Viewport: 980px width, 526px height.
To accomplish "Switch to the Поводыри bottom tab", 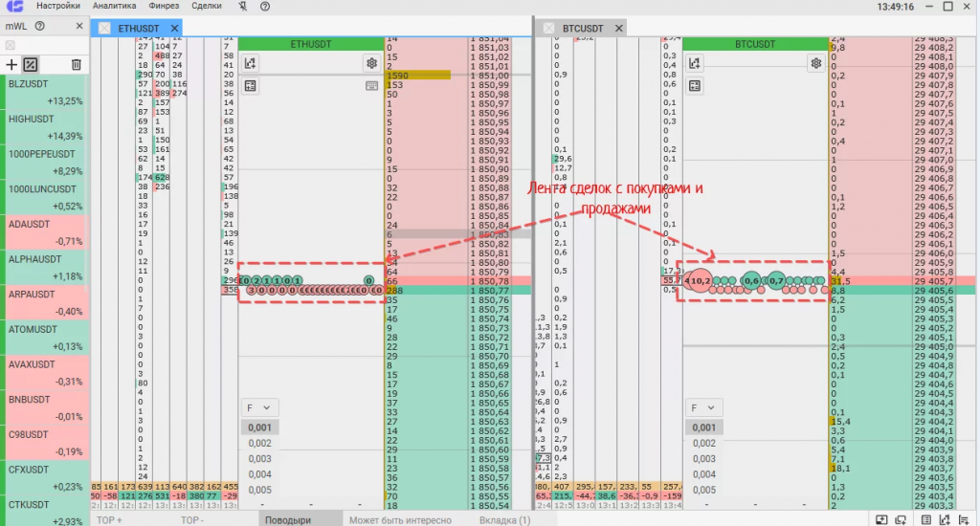I will [287, 519].
